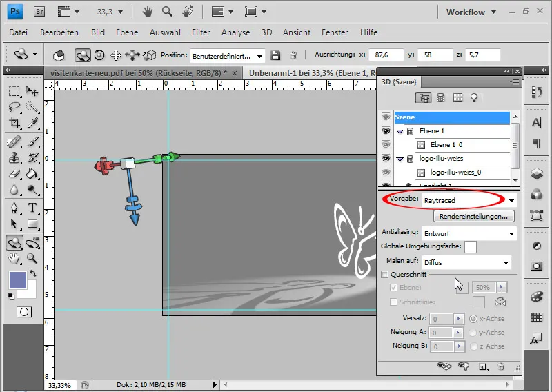Open the Malen auf Diffus dropdown

click(466, 262)
